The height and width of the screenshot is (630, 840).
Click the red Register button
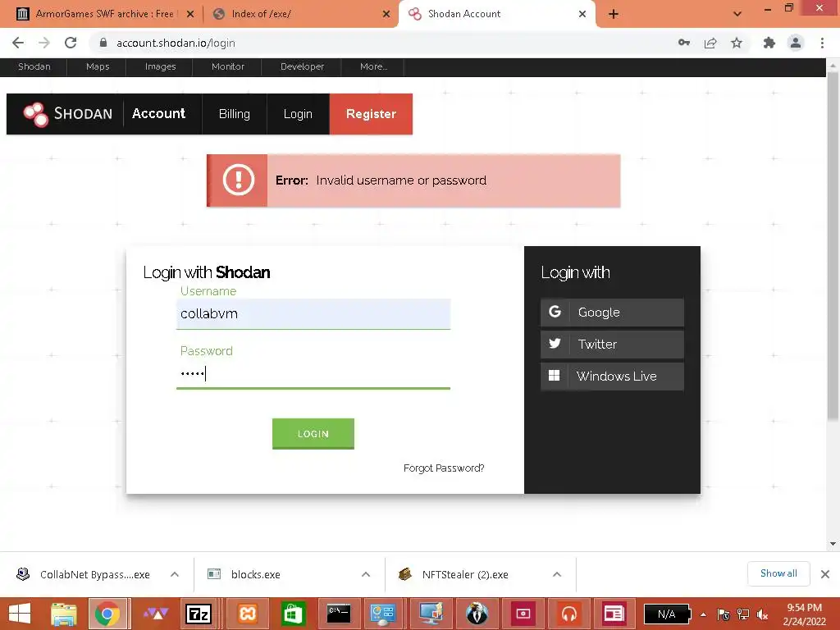click(371, 113)
